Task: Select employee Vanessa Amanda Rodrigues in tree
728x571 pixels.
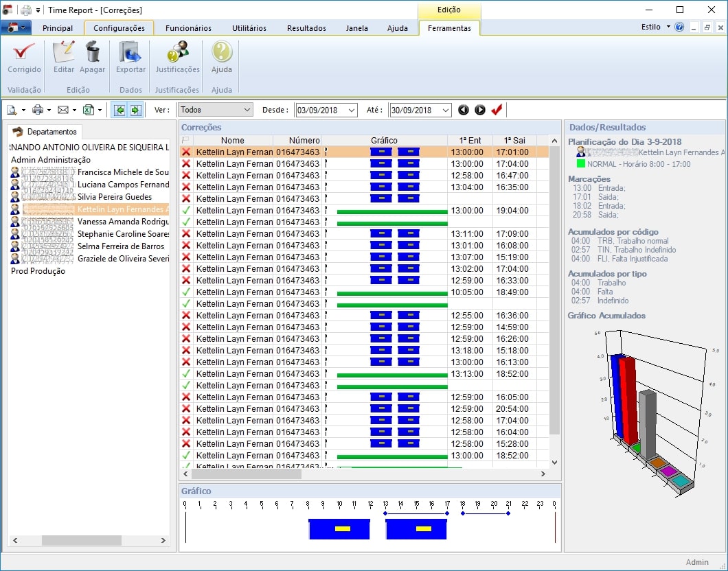Action: [x=122, y=222]
